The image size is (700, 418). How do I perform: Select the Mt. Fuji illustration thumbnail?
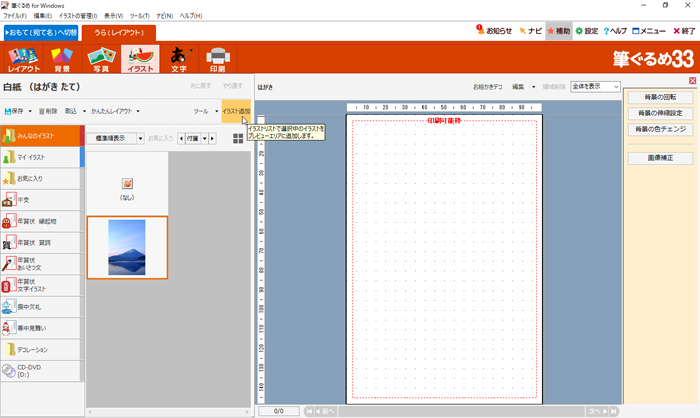(127, 247)
